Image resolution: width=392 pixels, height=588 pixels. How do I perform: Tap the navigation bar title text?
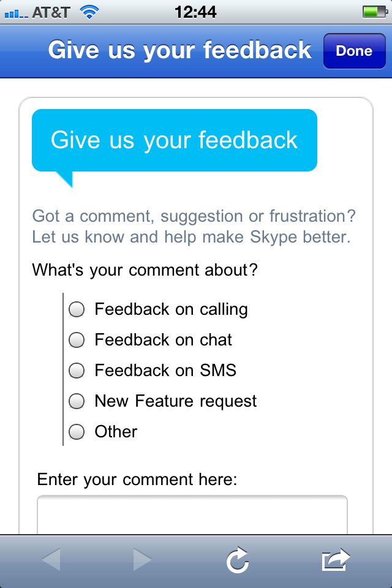(x=179, y=50)
